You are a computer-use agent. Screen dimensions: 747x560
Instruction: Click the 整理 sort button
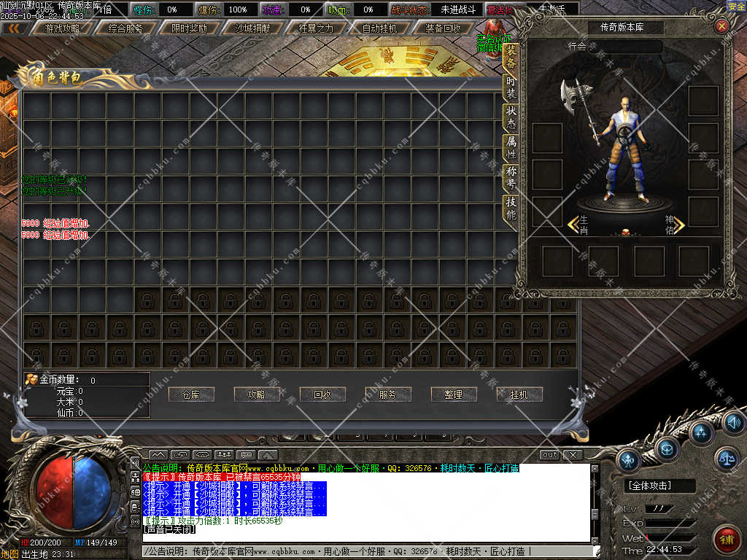(453, 394)
